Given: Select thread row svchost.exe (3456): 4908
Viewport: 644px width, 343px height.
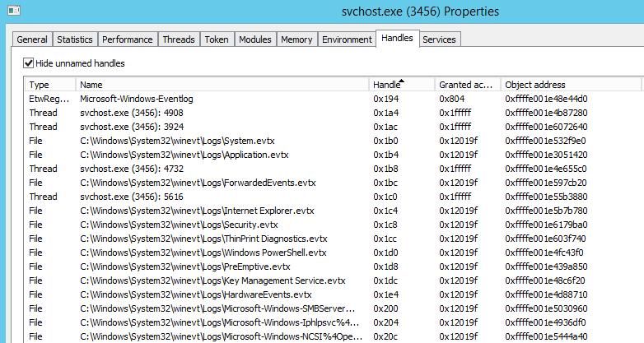Looking at the screenshot, I should pos(334,113).
